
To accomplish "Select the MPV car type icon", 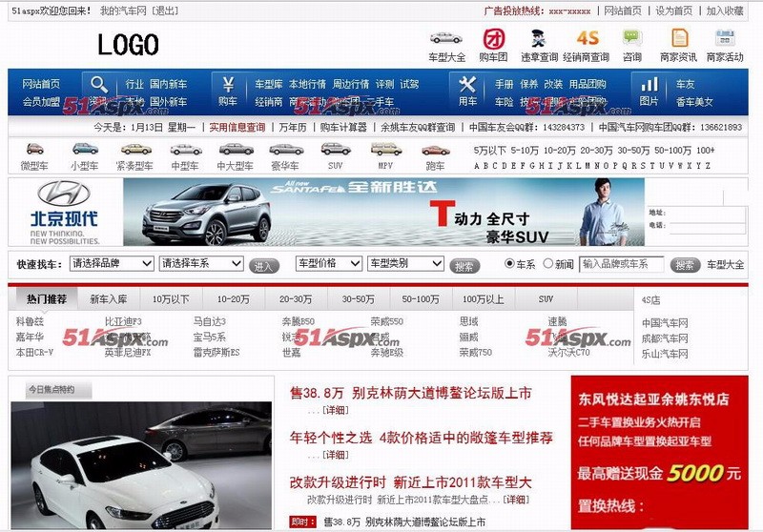I will click(386, 149).
